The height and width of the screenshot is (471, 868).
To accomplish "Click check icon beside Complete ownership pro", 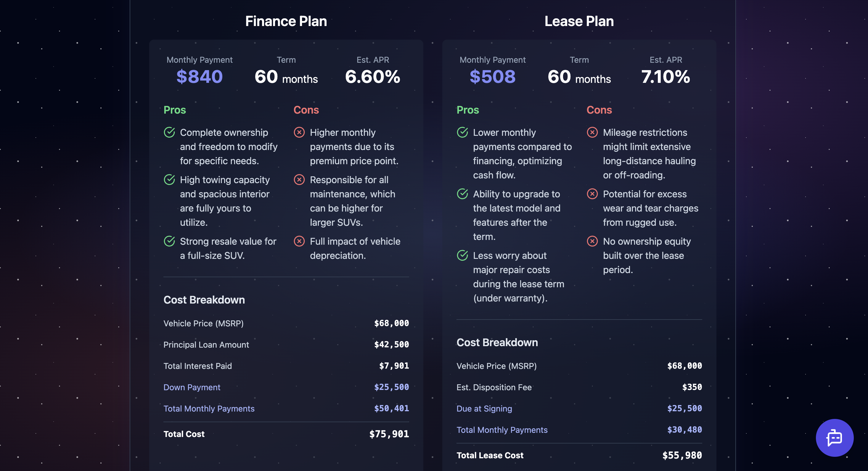I will pyautogui.click(x=169, y=132).
